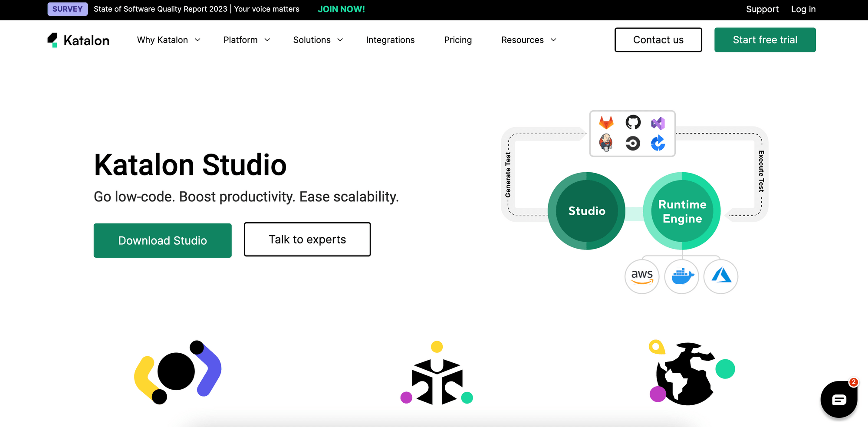The width and height of the screenshot is (868, 427).
Task: Open the Resources menu
Action: tap(522, 40)
